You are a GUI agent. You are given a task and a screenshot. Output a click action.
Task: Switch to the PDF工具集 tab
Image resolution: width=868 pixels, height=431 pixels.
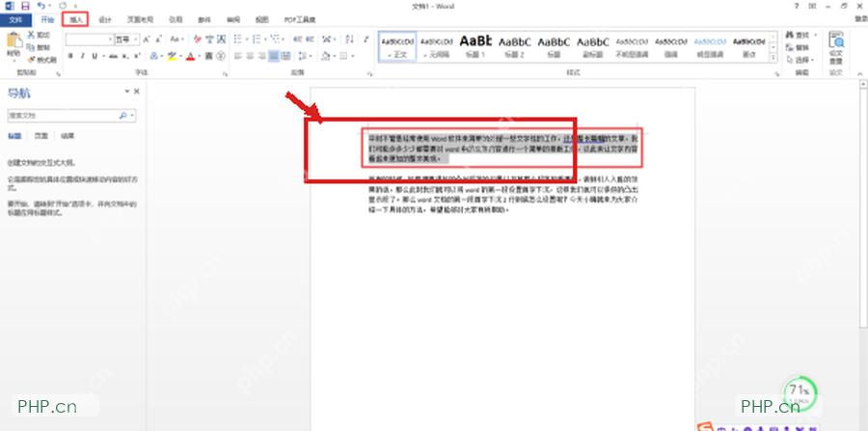click(x=300, y=20)
